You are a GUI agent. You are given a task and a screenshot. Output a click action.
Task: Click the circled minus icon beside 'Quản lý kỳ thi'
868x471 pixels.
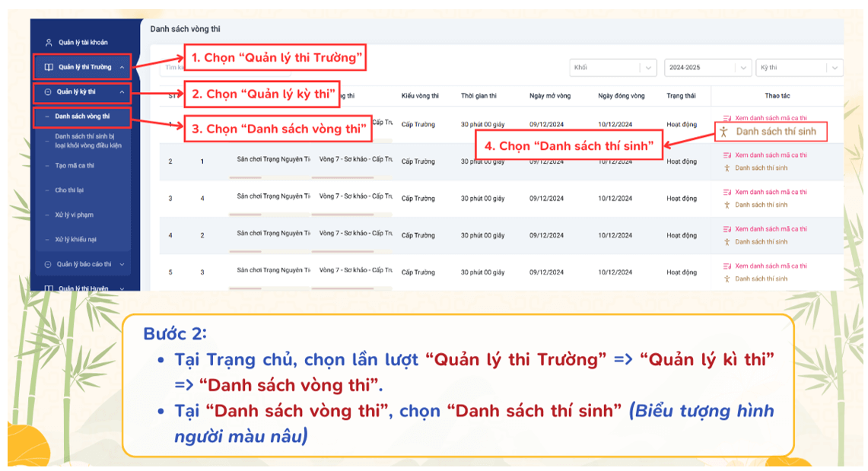click(48, 91)
